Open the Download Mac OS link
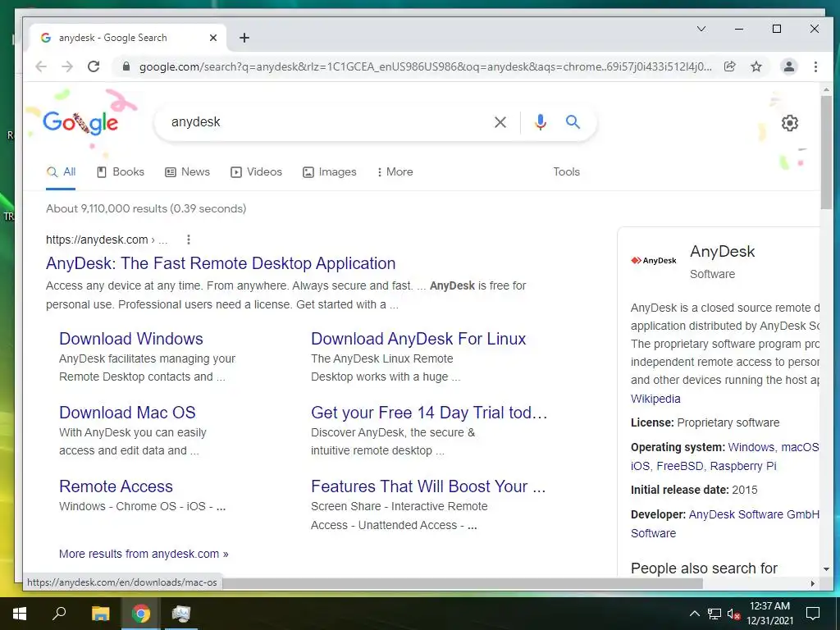 coord(127,413)
